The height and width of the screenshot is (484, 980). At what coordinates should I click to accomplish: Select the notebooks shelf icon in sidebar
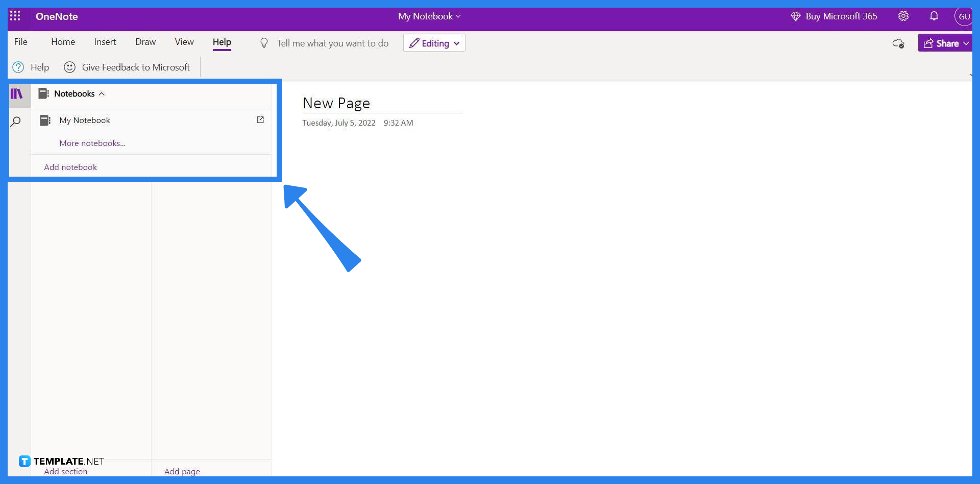[17, 93]
